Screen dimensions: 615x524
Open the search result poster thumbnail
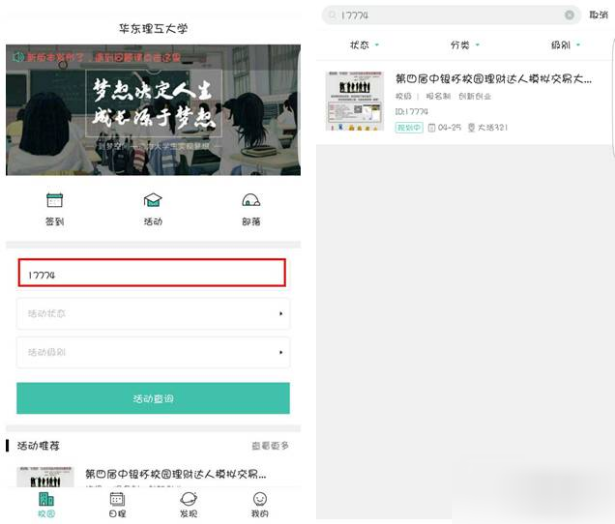pos(355,101)
